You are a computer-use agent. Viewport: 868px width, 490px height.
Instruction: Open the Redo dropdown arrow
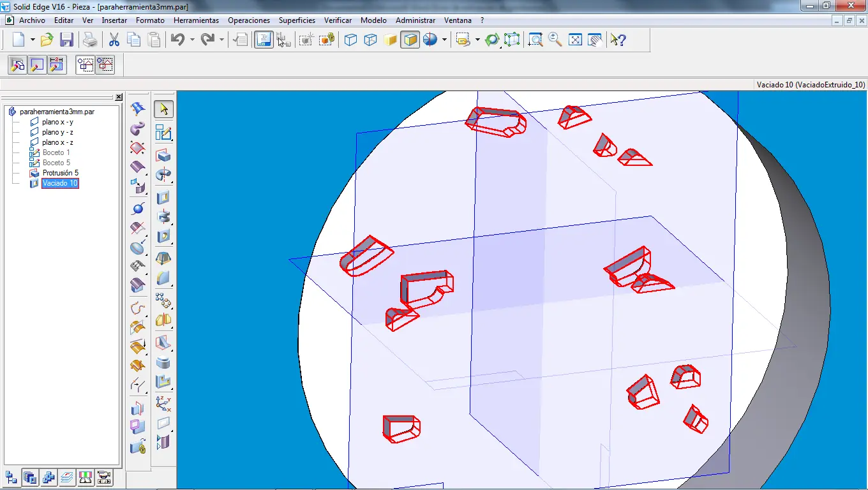221,40
